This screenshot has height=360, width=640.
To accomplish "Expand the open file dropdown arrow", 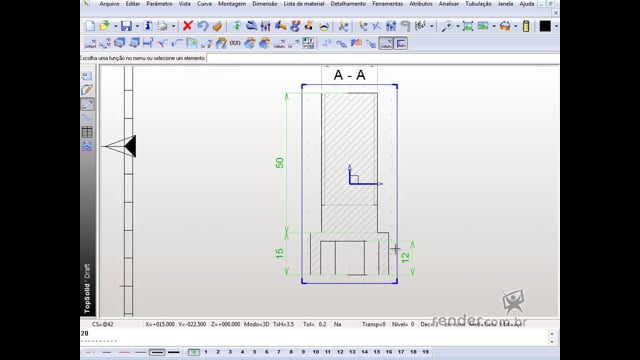I will 116,27.
